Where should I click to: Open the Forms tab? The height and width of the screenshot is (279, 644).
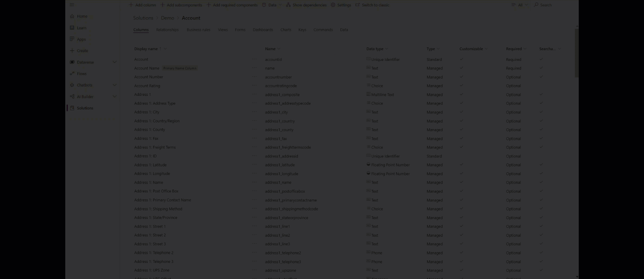coord(240,30)
